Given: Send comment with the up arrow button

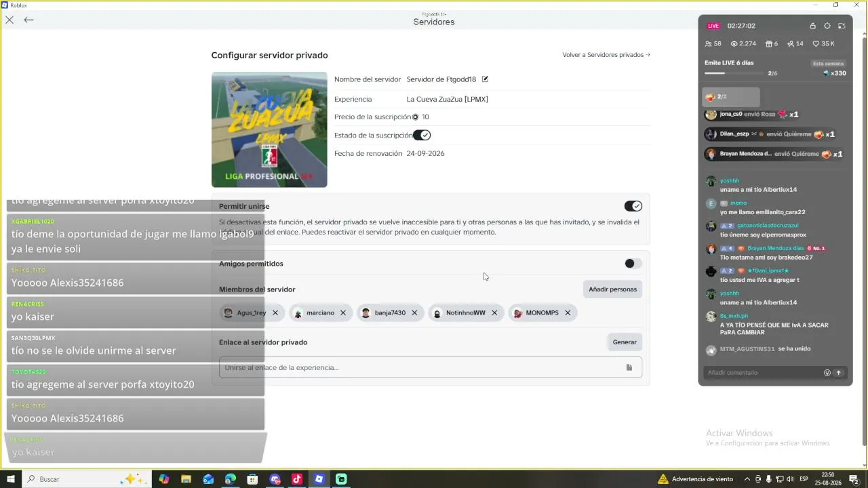Looking at the screenshot, I should (x=839, y=373).
